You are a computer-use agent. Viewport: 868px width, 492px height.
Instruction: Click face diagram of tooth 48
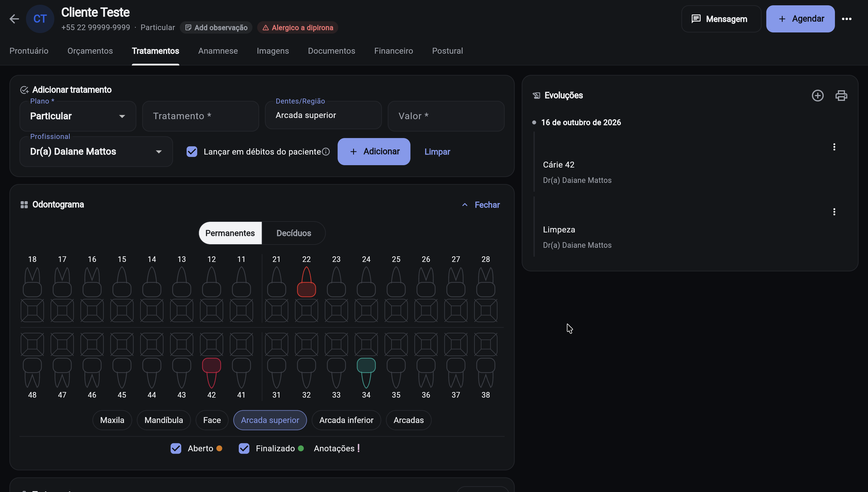point(32,344)
